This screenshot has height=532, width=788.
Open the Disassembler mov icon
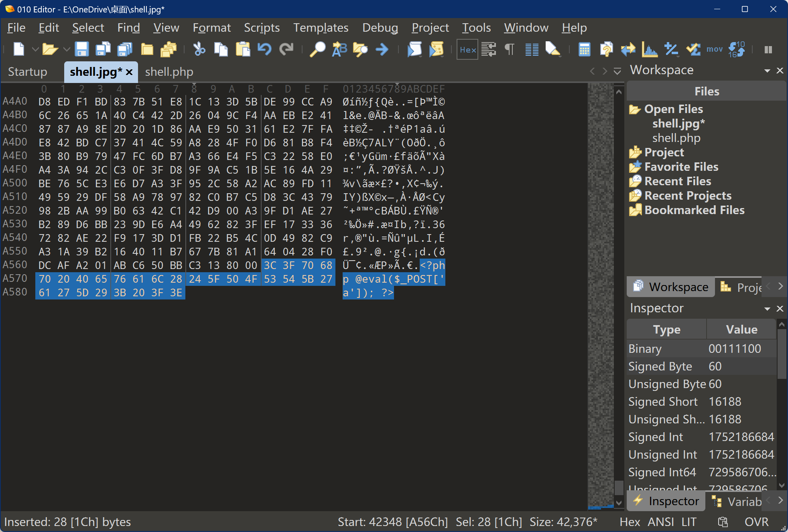(714, 49)
